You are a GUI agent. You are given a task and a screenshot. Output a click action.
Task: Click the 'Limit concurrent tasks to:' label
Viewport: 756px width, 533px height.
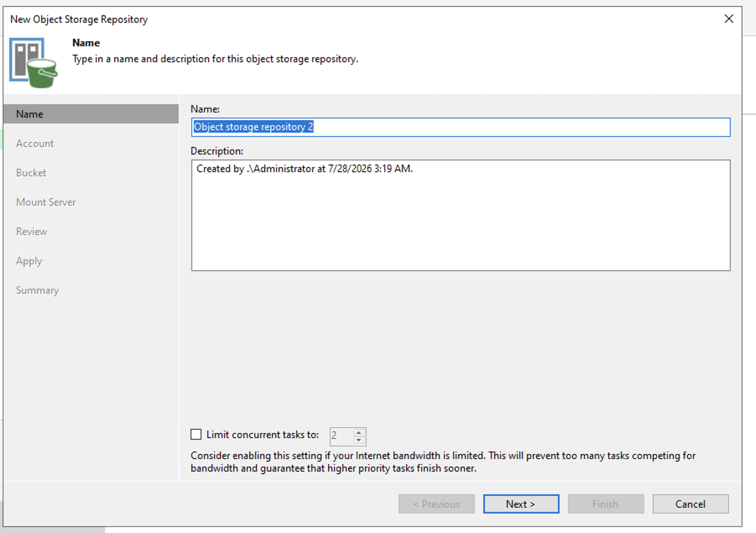(x=263, y=434)
